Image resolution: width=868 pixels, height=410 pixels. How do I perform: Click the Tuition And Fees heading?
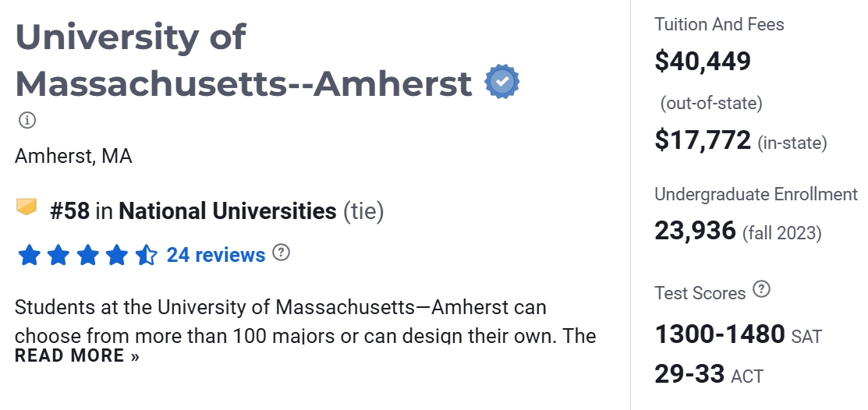(719, 24)
